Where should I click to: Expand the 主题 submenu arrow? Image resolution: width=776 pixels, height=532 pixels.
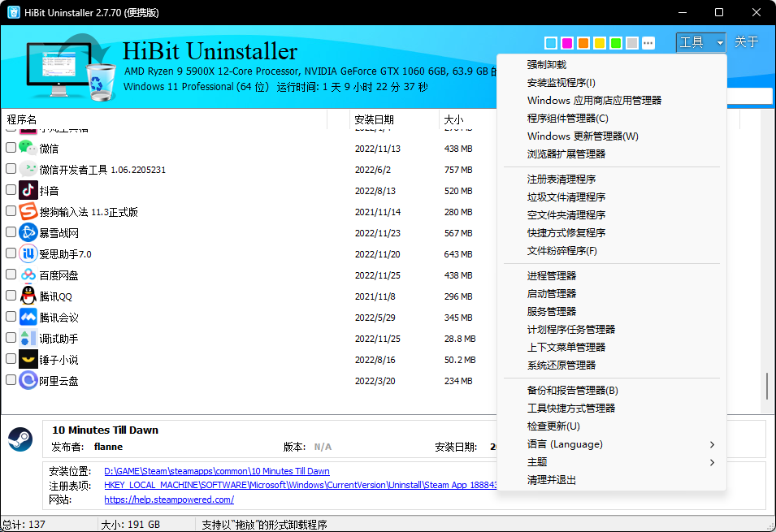[x=712, y=462]
